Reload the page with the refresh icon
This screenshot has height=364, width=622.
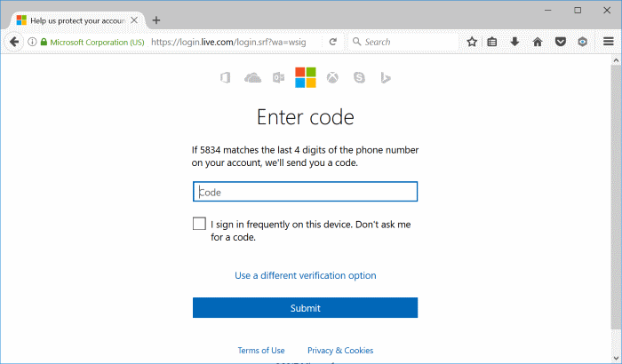tap(333, 42)
